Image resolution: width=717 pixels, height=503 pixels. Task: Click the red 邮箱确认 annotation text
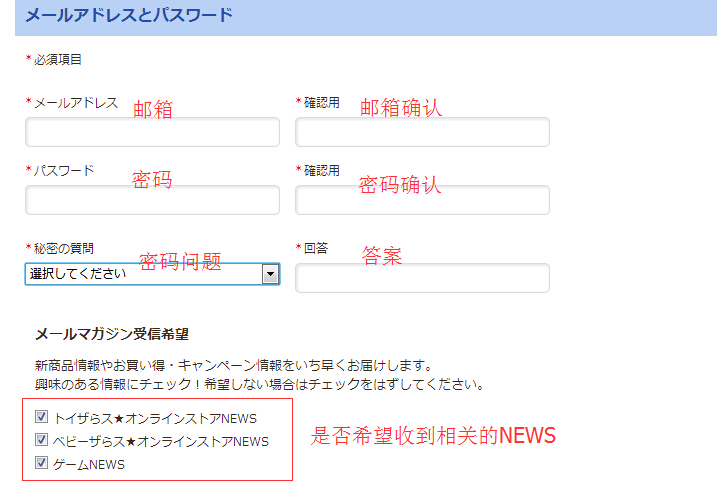pos(400,108)
